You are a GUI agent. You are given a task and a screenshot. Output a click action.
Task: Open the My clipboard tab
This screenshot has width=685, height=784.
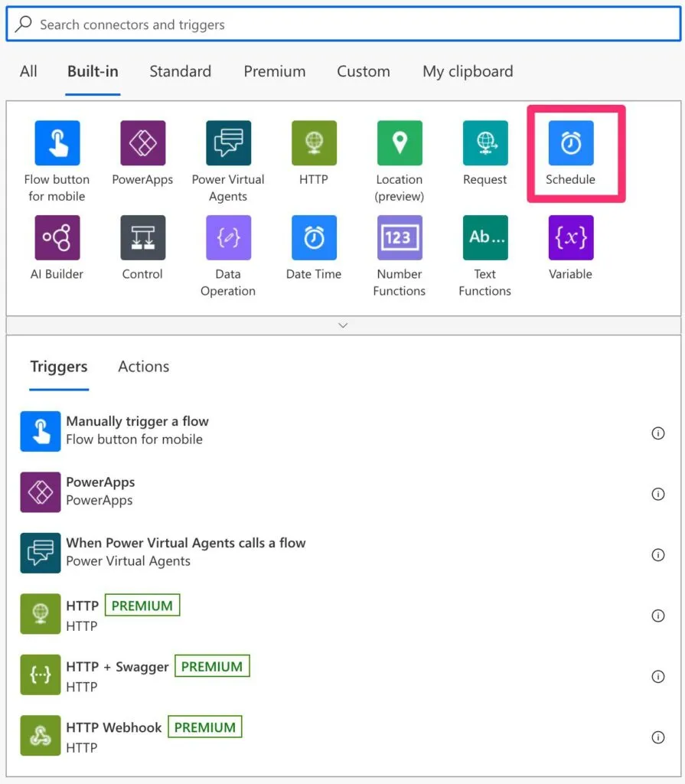click(468, 71)
